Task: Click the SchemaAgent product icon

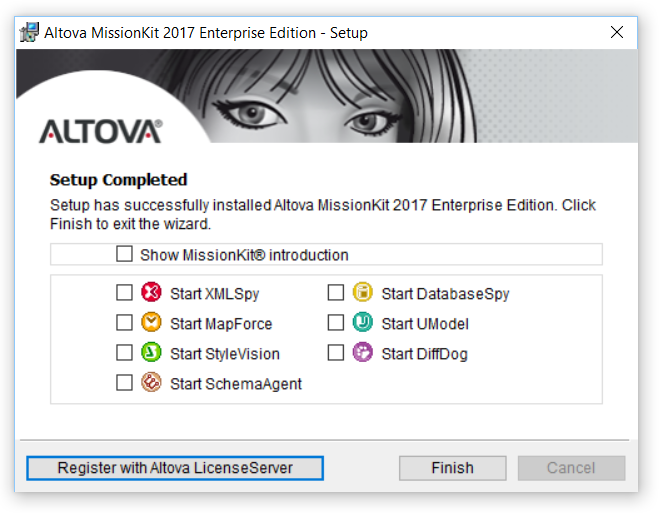Action: coord(151,383)
